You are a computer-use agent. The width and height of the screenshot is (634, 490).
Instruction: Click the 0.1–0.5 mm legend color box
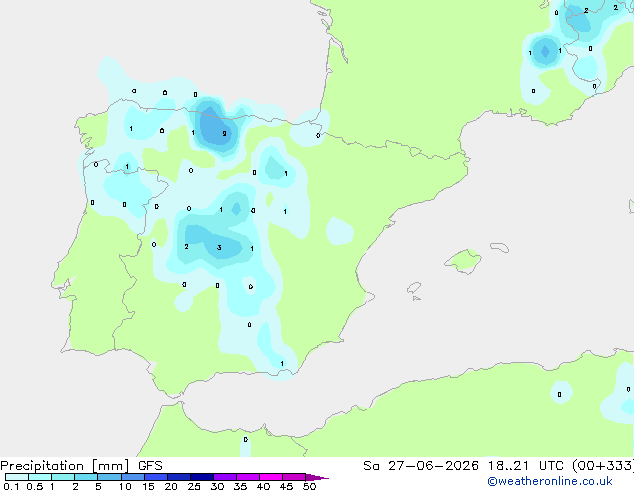click(x=17, y=477)
